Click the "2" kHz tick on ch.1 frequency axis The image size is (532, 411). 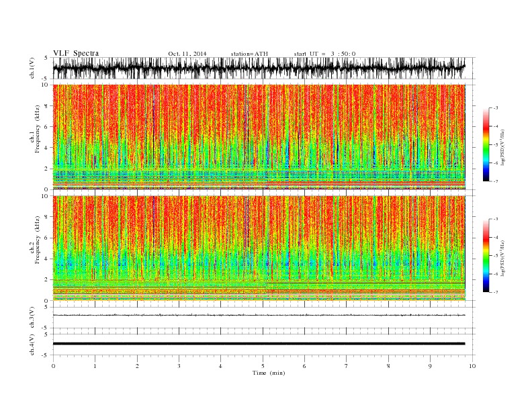[x=46, y=169]
